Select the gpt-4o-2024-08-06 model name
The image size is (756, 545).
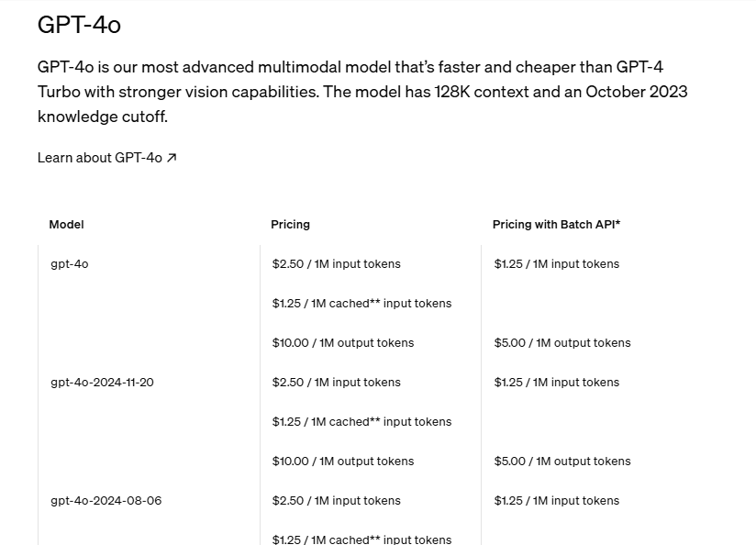pos(106,500)
